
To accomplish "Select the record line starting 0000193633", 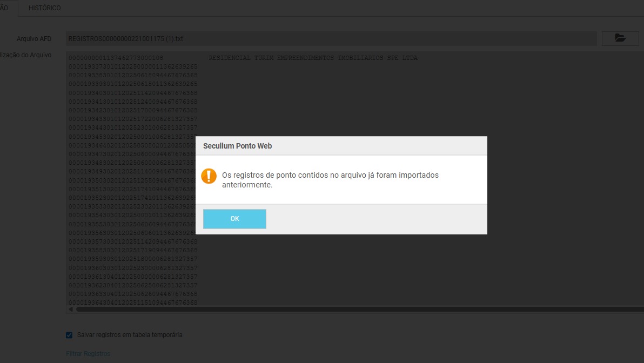I will pos(133,294).
